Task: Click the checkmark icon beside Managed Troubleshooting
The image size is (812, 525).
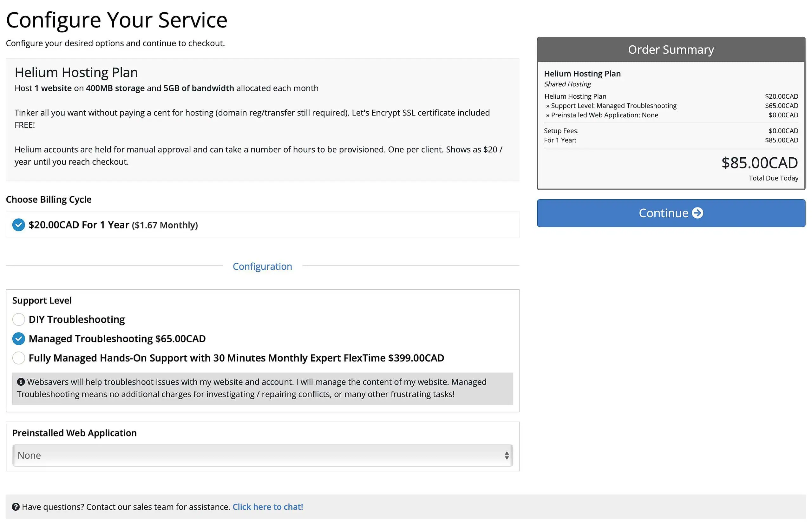Action: pos(18,338)
